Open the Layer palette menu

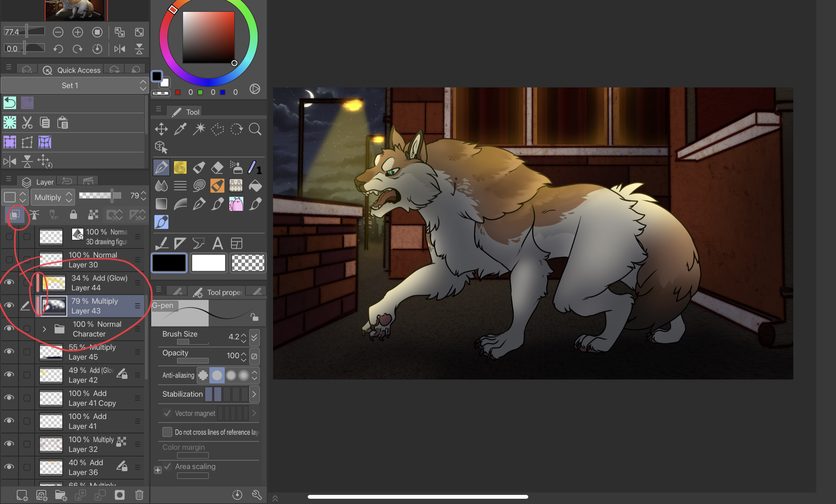9,179
